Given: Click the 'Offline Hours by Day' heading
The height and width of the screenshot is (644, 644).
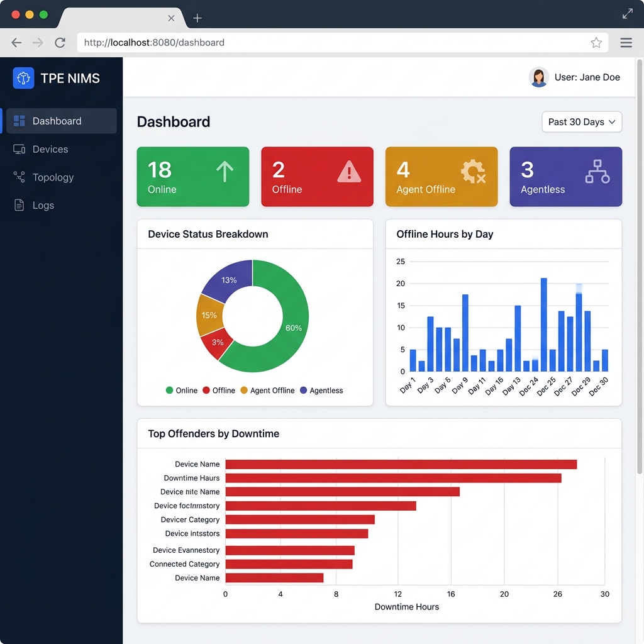Looking at the screenshot, I should [445, 234].
